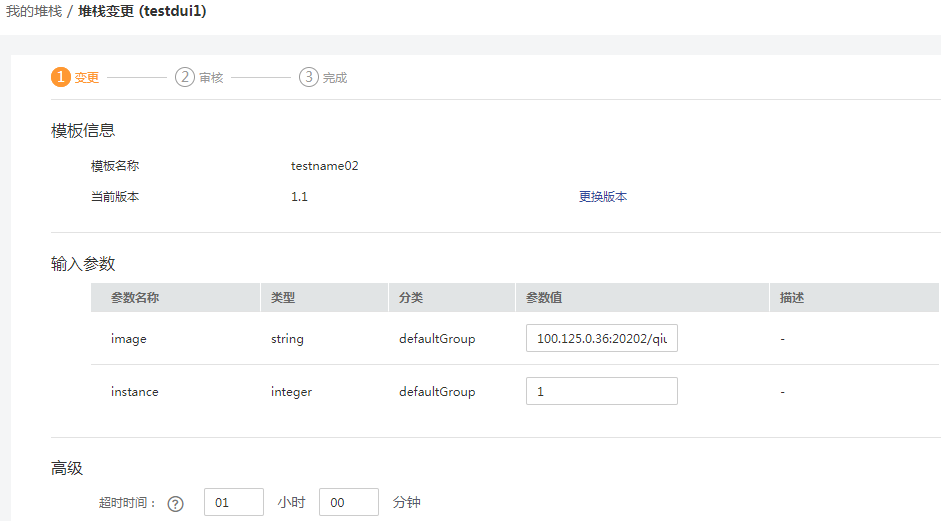Viewport: 941px width, 521px height.
Task: Click the 参数值 column header
Action: coord(544,298)
